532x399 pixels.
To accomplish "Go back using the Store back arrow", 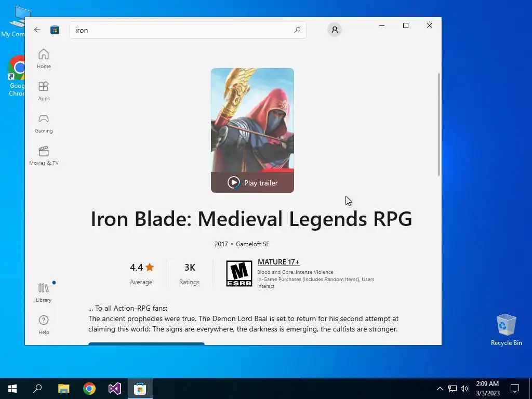I will point(37,30).
